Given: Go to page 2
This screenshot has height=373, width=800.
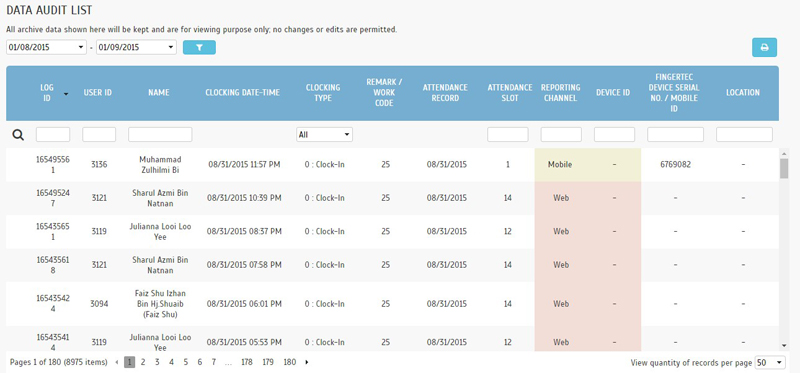Looking at the screenshot, I should [x=143, y=362].
